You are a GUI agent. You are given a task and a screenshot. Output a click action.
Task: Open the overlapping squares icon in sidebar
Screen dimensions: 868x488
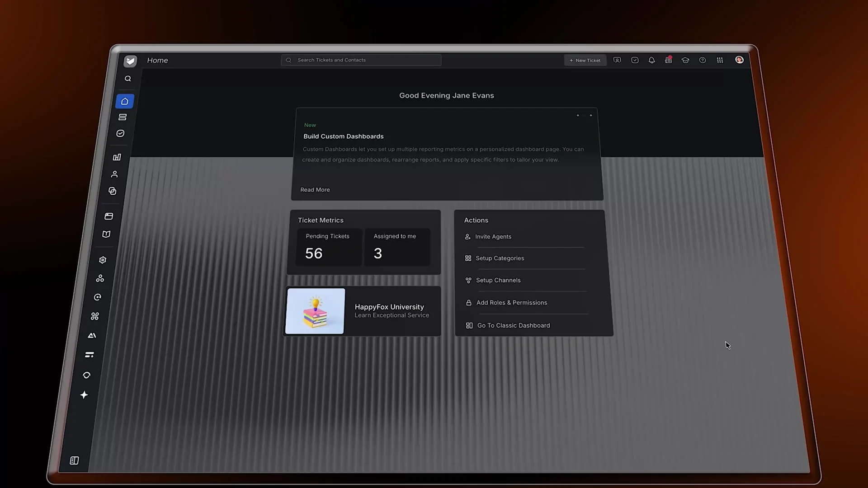pos(113,191)
